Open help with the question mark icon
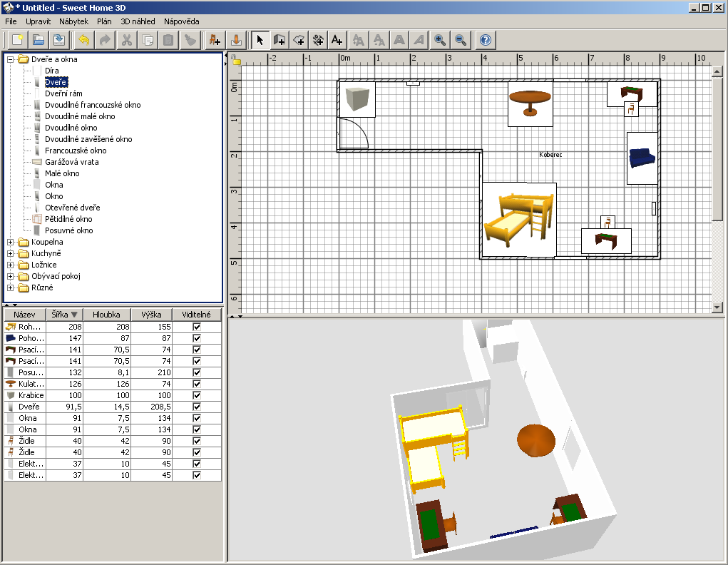 486,41
